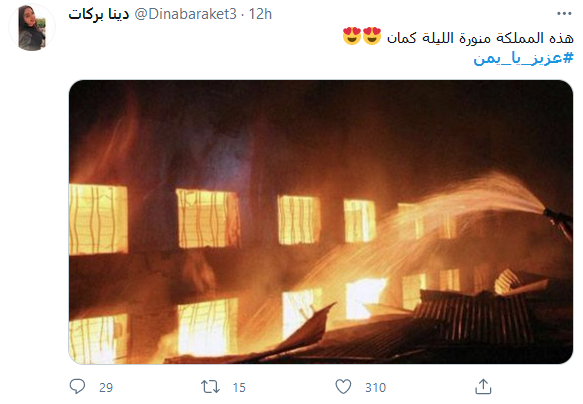Expand the burning building photo
The image size is (583, 404).
pos(321,222)
